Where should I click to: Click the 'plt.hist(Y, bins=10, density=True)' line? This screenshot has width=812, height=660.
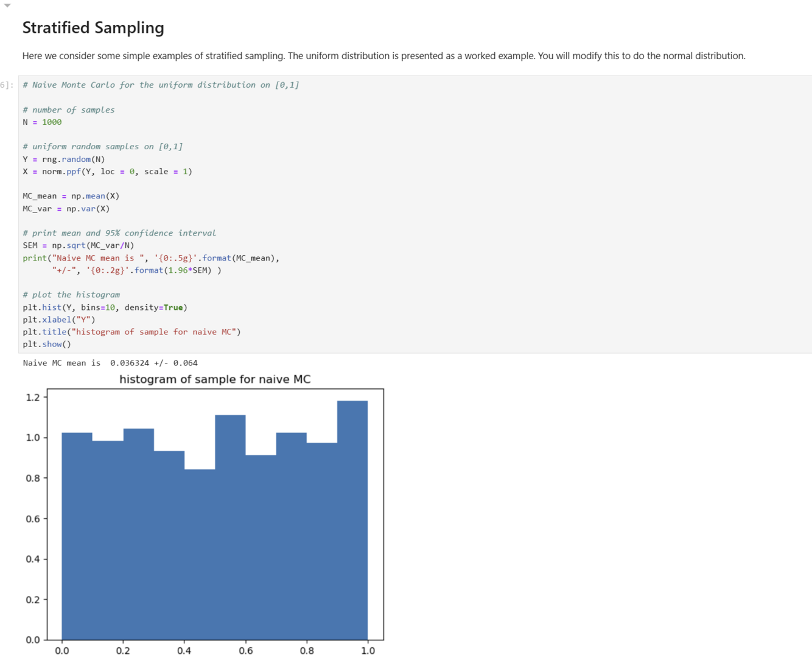click(x=105, y=307)
